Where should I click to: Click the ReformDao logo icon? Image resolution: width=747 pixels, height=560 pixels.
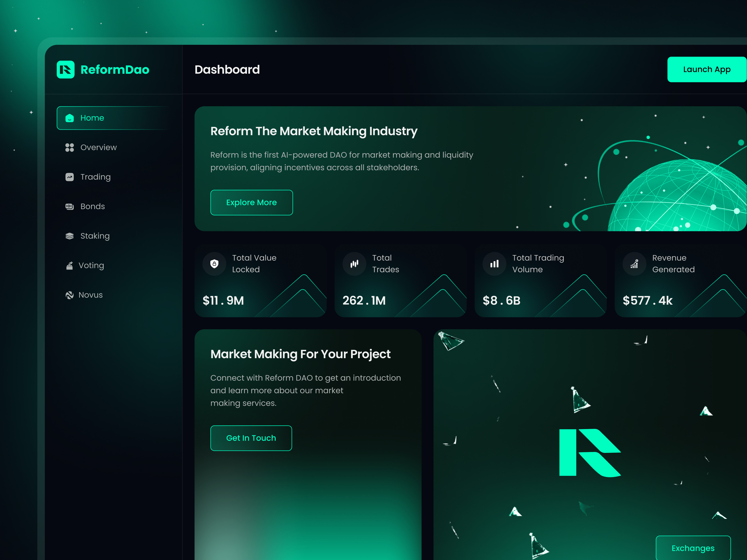pos(66,70)
